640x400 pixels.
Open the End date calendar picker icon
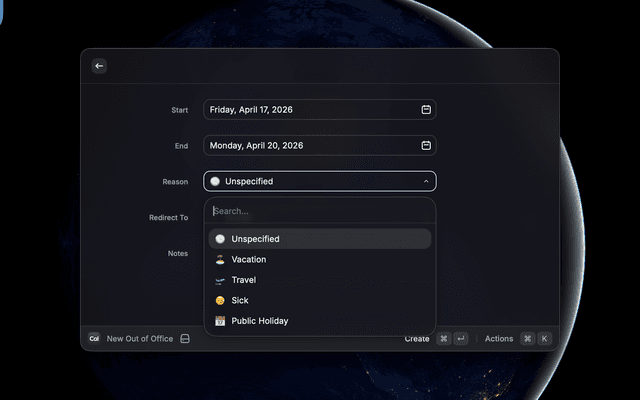click(x=426, y=146)
